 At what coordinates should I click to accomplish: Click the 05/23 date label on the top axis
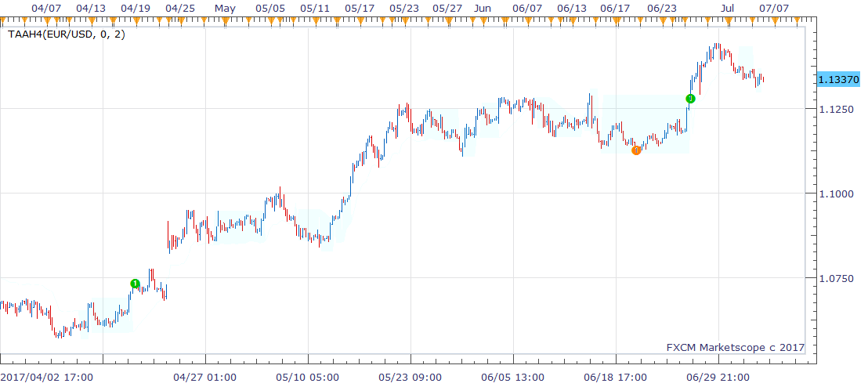404,9
